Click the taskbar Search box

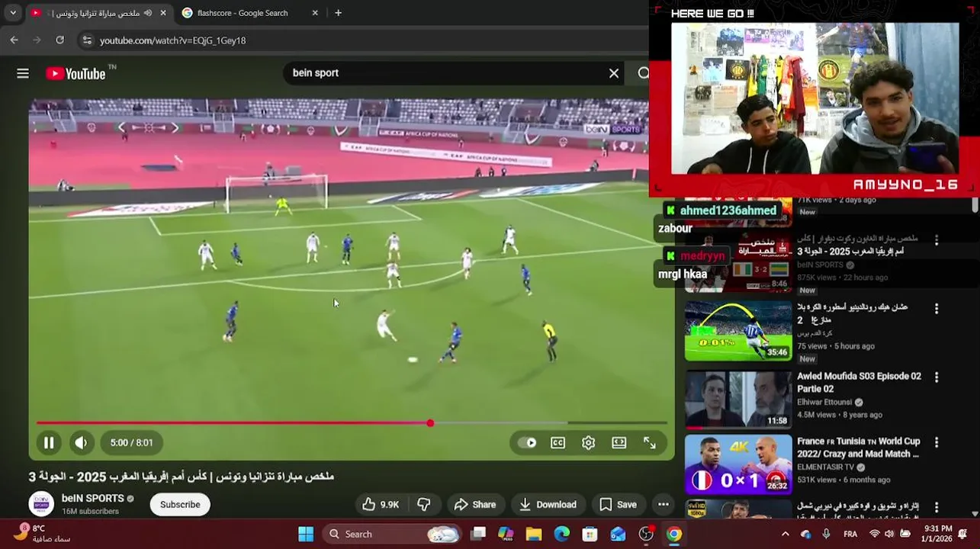(x=393, y=535)
